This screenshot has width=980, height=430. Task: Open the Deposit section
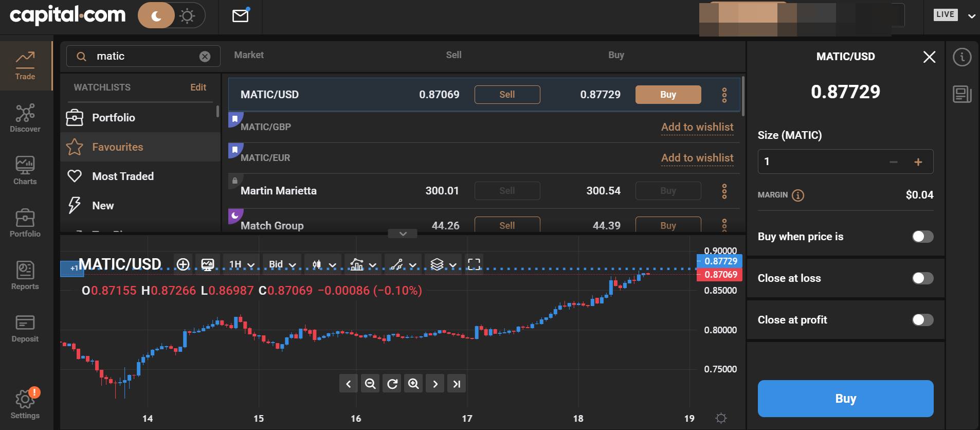pyautogui.click(x=25, y=328)
